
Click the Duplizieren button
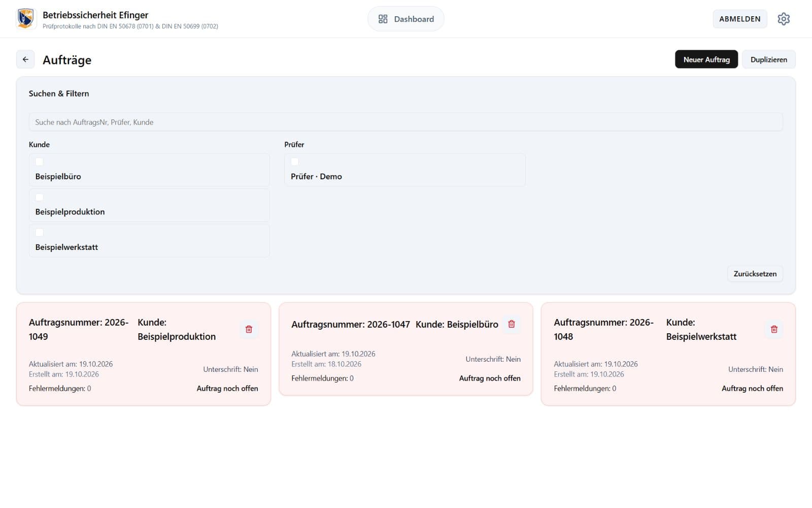[x=768, y=59]
